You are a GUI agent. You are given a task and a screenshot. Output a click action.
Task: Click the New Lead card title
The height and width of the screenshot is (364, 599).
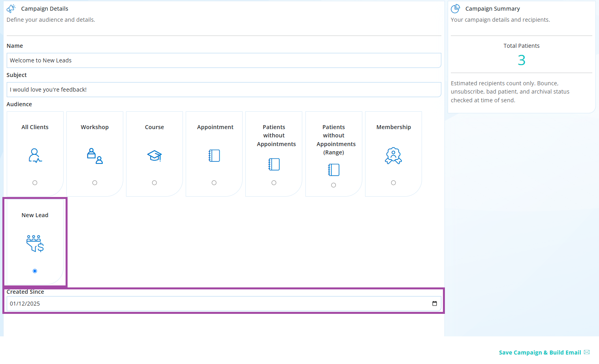click(x=35, y=215)
